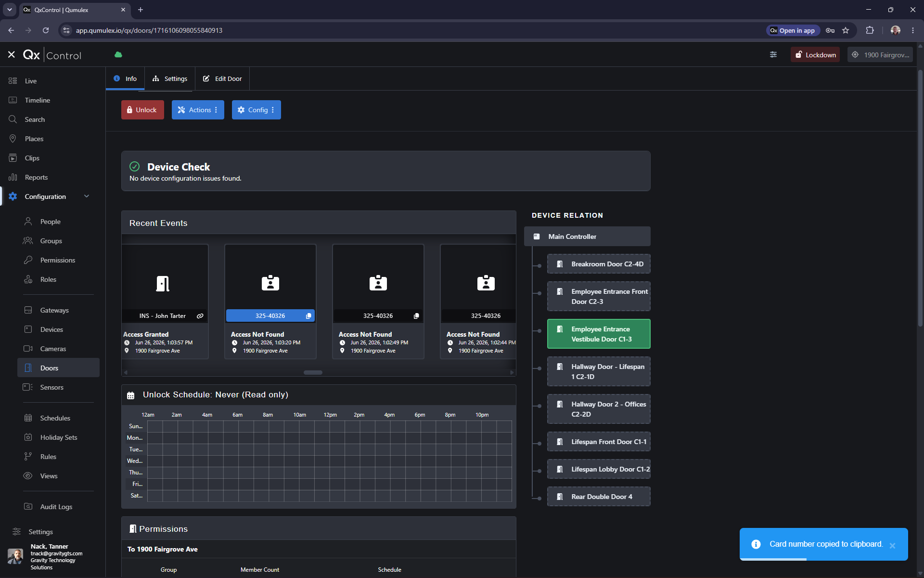Open Clips in the sidebar

pyautogui.click(x=32, y=158)
